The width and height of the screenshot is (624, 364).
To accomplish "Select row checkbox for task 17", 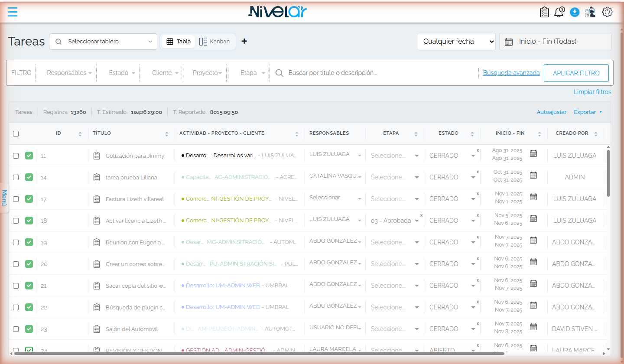I will click(x=16, y=199).
